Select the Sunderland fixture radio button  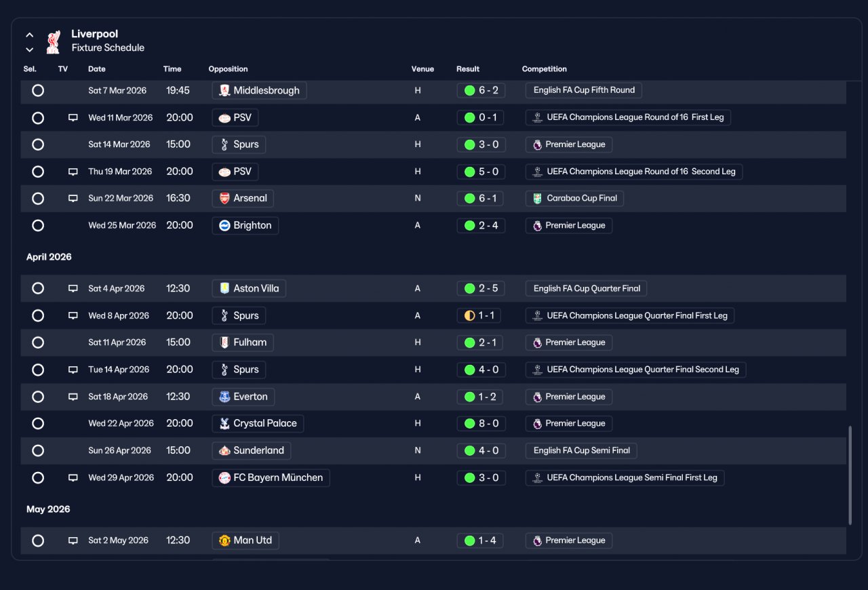[x=38, y=450]
